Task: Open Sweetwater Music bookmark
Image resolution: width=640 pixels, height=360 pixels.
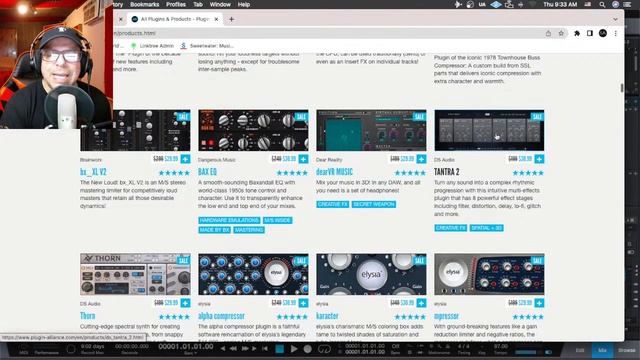Action: click(207, 46)
